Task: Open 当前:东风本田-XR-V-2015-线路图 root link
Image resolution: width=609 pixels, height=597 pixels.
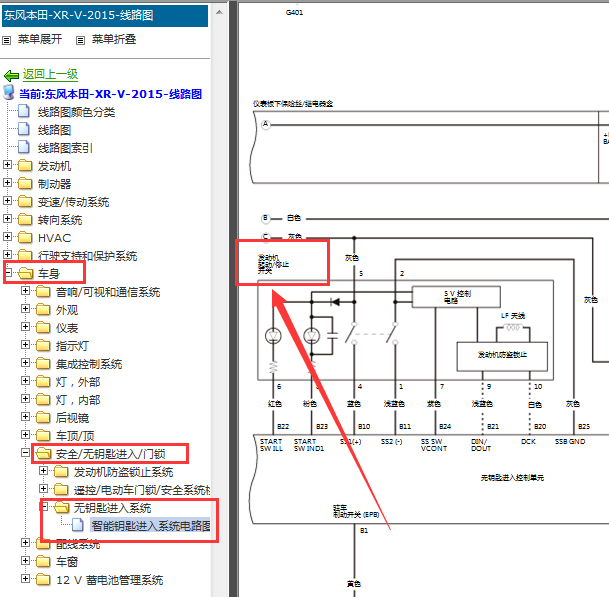Action: tap(111, 94)
